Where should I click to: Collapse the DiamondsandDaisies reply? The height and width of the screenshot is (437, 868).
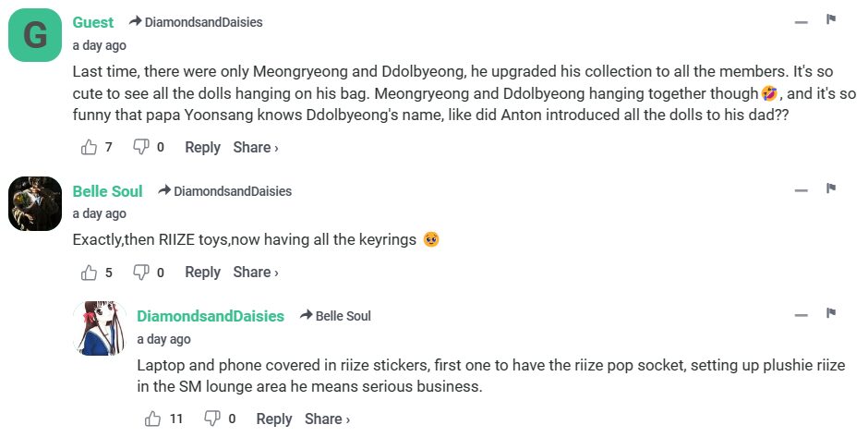pyautogui.click(x=802, y=315)
